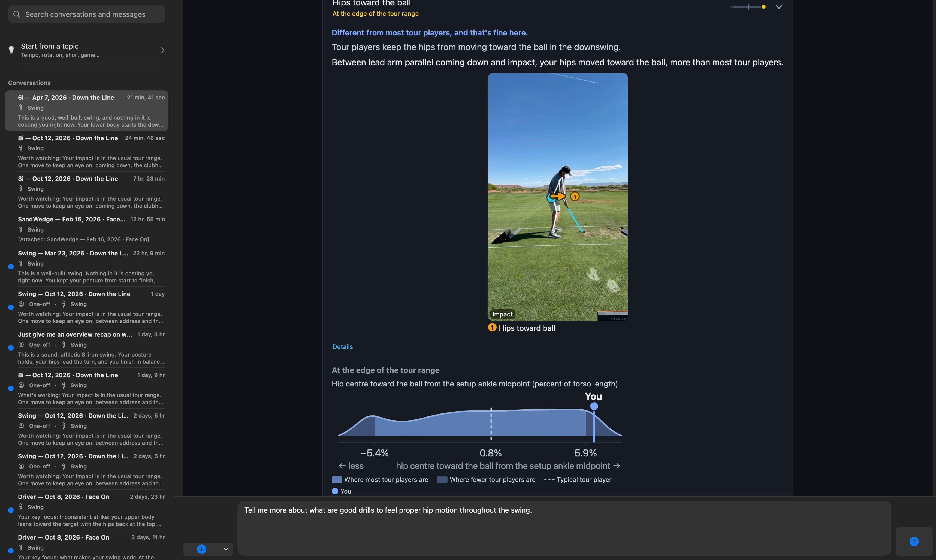Open Driver Oct 8 conversation from 2 days, 23 hr
Image resolution: width=936 pixels, height=560 pixels.
coord(86,510)
